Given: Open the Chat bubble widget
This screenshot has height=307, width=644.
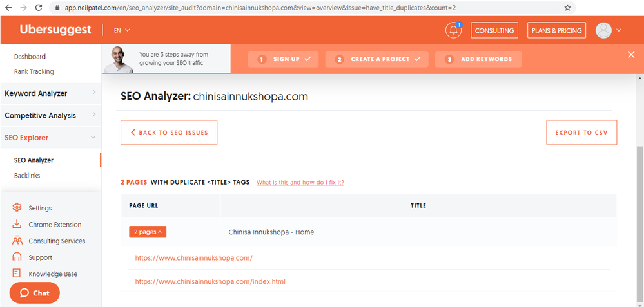Looking at the screenshot, I should [x=35, y=293].
